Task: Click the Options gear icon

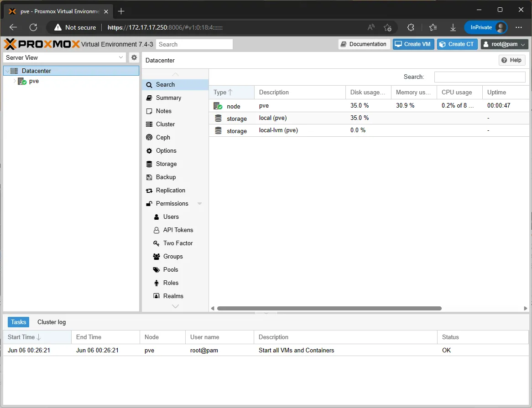Action: (x=149, y=151)
